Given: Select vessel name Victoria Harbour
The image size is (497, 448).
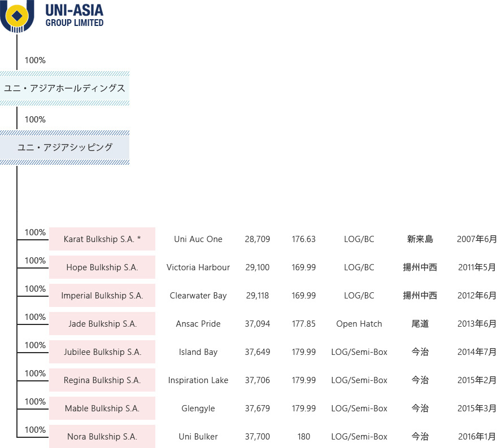Looking at the screenshot, I should [198, 267].
